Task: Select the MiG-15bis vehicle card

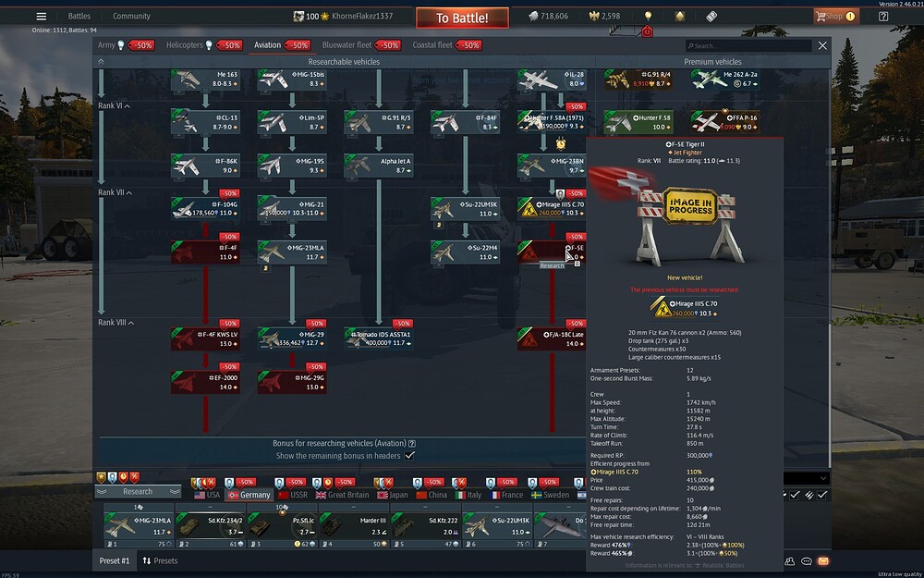Action: tap(292, 80)
